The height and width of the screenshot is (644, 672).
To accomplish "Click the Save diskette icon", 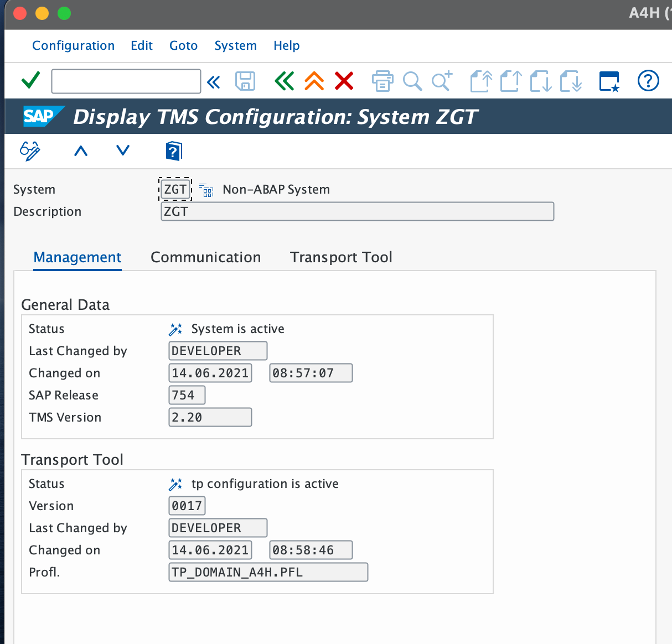I will click(x=245, y=81).
